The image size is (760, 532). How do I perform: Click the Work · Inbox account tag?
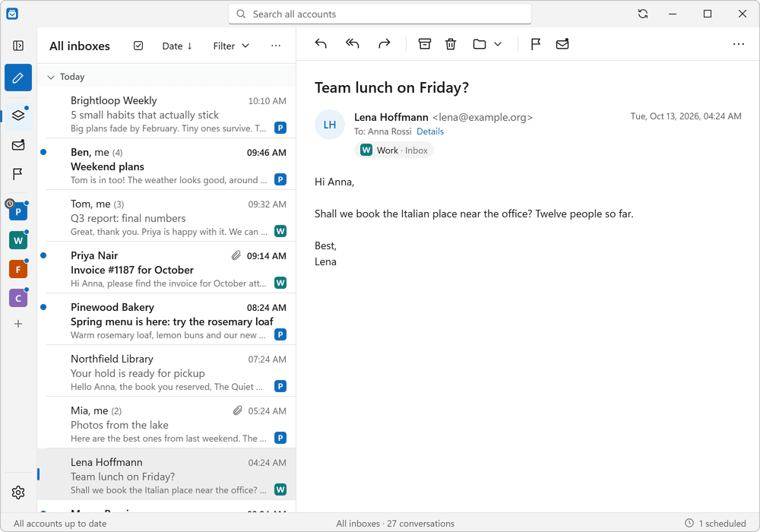coord(394,150)
